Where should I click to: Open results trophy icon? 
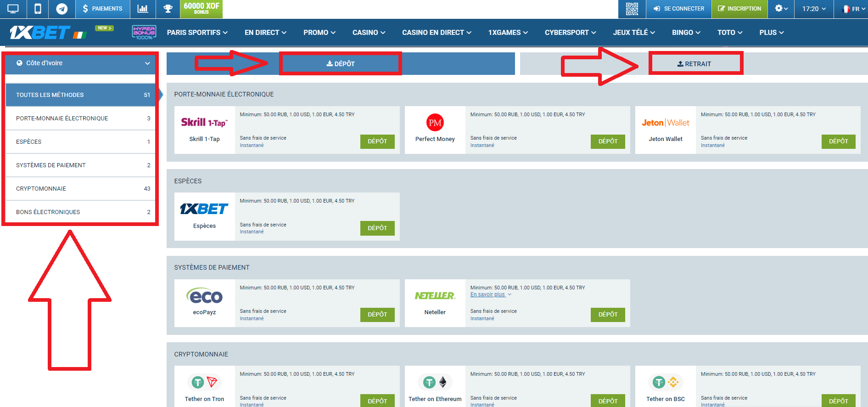(x=168, y=9)
